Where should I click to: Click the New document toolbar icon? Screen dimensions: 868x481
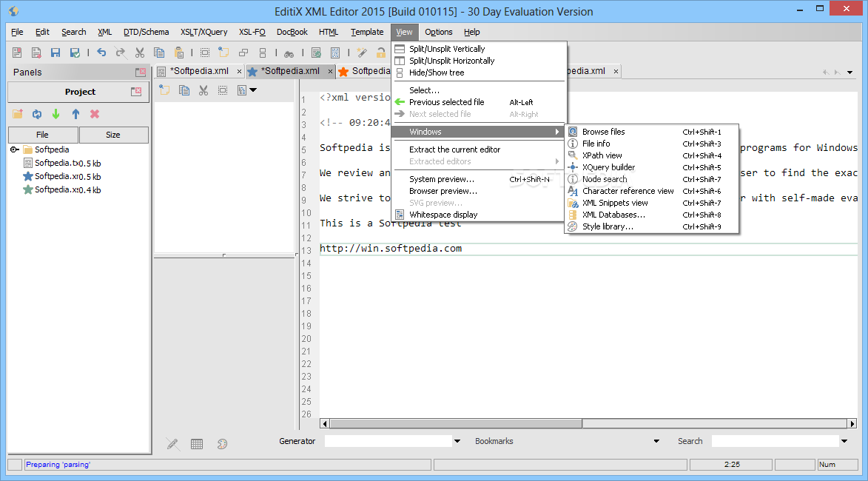pos(17,53)
